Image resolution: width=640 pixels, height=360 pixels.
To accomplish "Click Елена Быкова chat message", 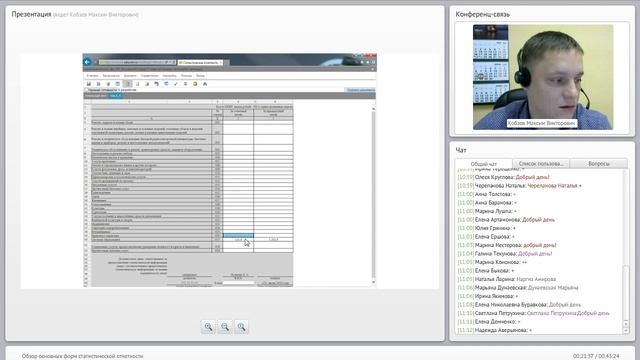I will 486,271.
